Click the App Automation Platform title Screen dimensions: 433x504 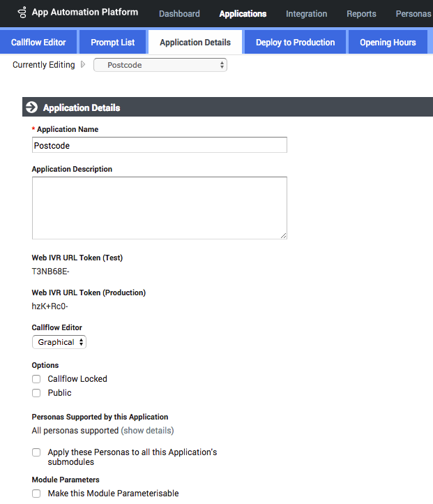pyautogui.click(x=85, y=12)
